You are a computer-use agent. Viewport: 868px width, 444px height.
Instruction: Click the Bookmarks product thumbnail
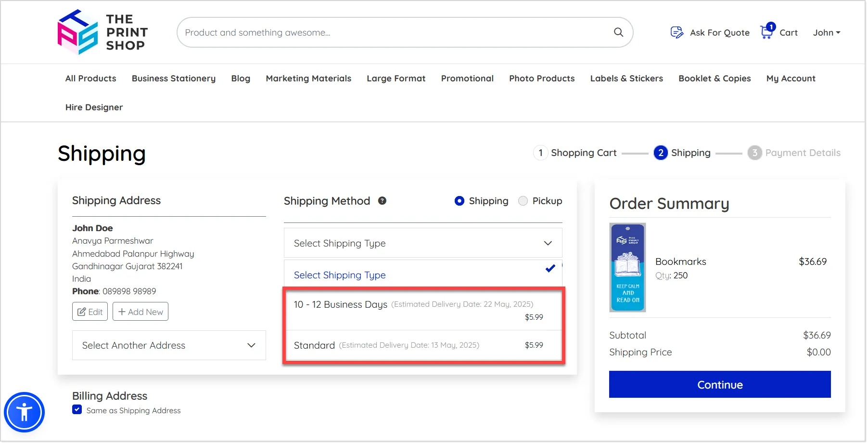pyautogui.click(x=627, y=268)
